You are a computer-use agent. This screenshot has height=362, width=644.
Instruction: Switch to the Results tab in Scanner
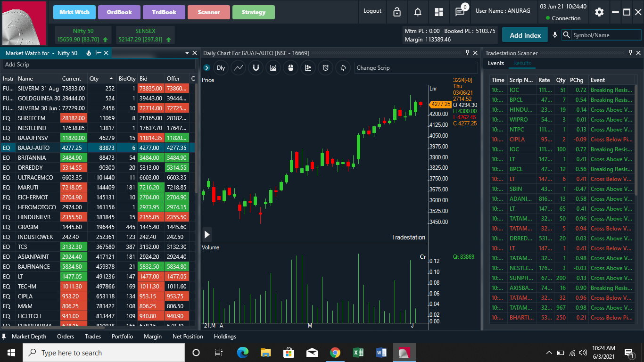pos(522,63)
